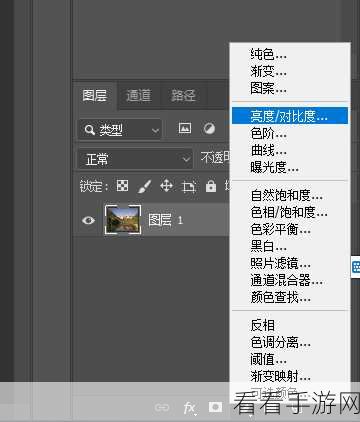Open the 正常 blend mode dropdown
360x422 pixels.
(x=135, y=159)
